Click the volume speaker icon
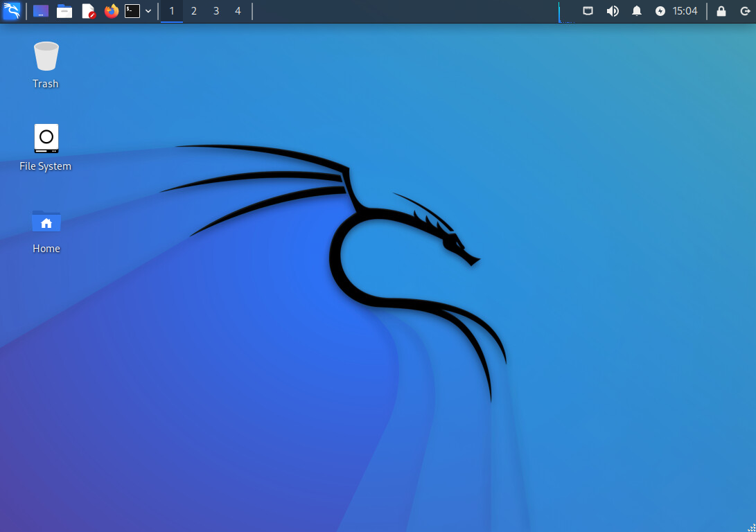The height and width of the screenshot is (532, 756). 613,10
